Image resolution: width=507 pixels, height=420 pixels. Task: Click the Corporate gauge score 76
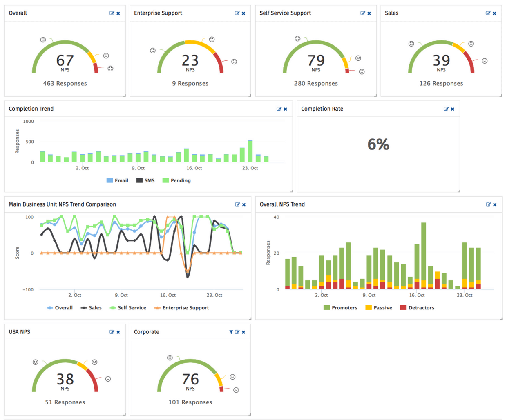pyautogui.click(x=190, y=380)
